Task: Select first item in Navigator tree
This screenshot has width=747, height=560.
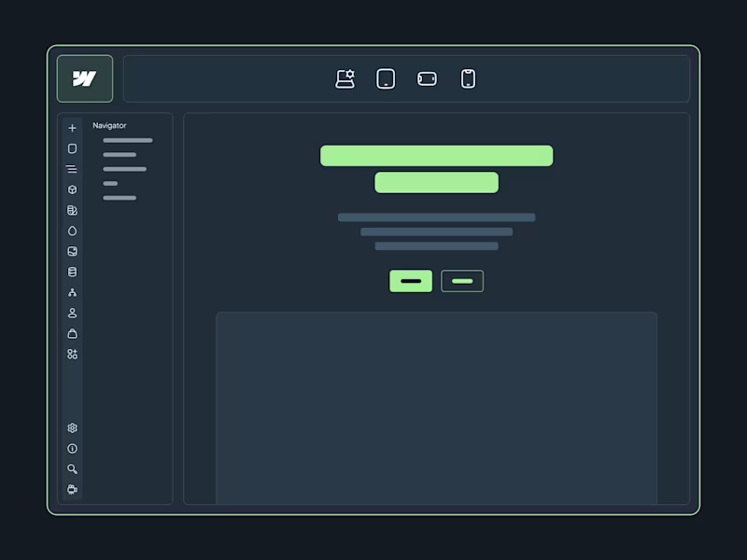Action: tap(128, 141)
